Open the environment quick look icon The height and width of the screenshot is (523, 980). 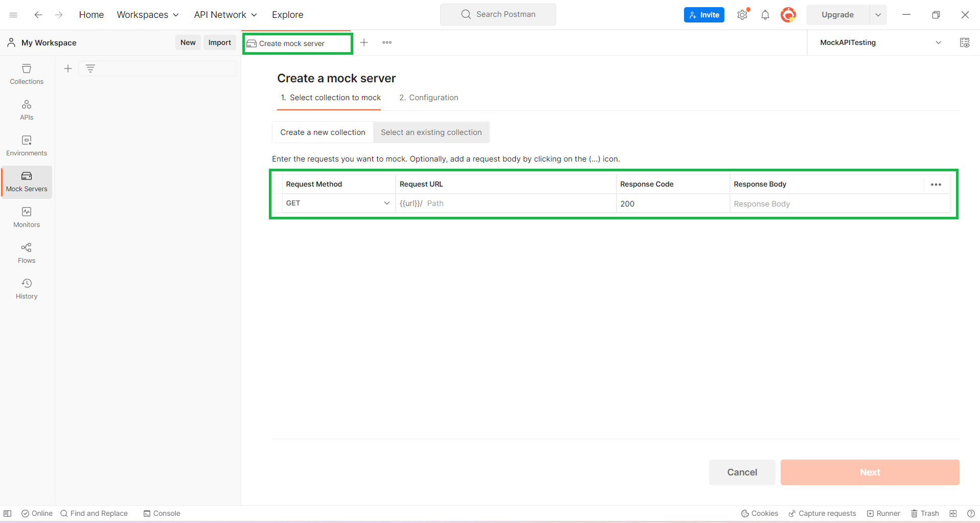point(965,42)
